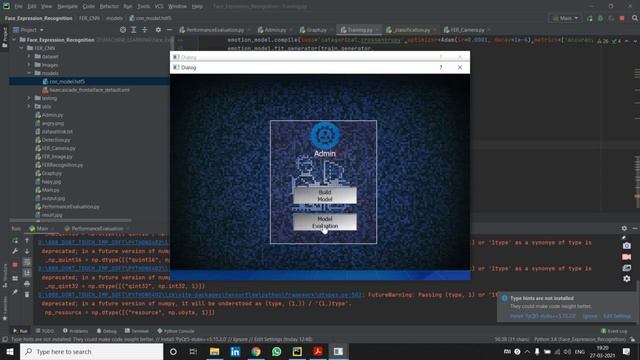Click the print icon in Run panel
Viewport: 640px width, 360px height.
[27, 284]
